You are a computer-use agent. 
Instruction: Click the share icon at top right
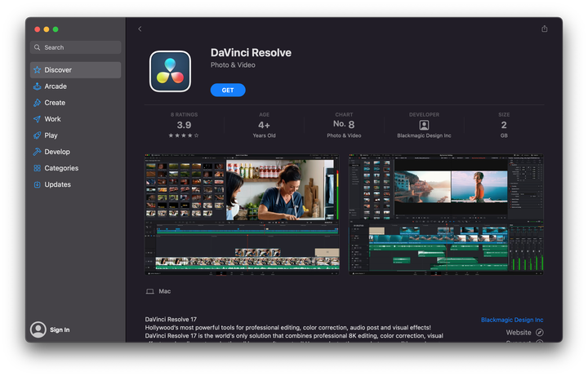point(545,29)
